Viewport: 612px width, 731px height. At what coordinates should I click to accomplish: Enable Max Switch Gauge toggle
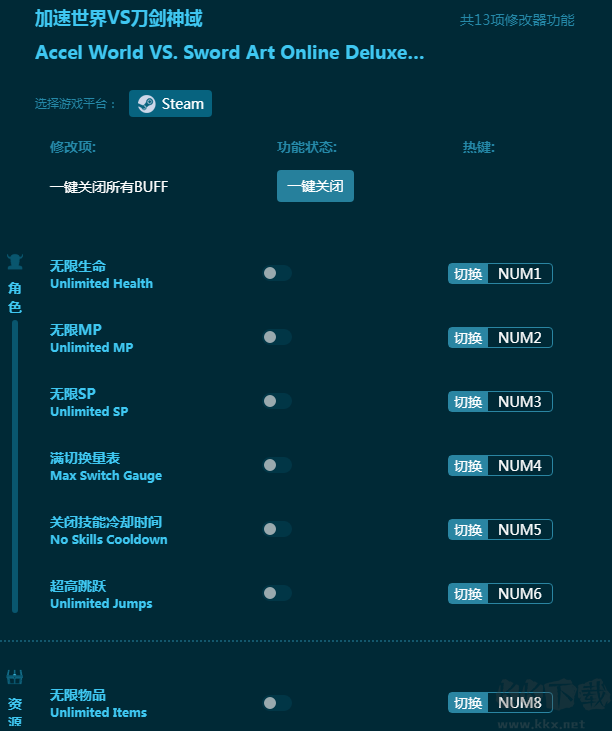point(276,465)
